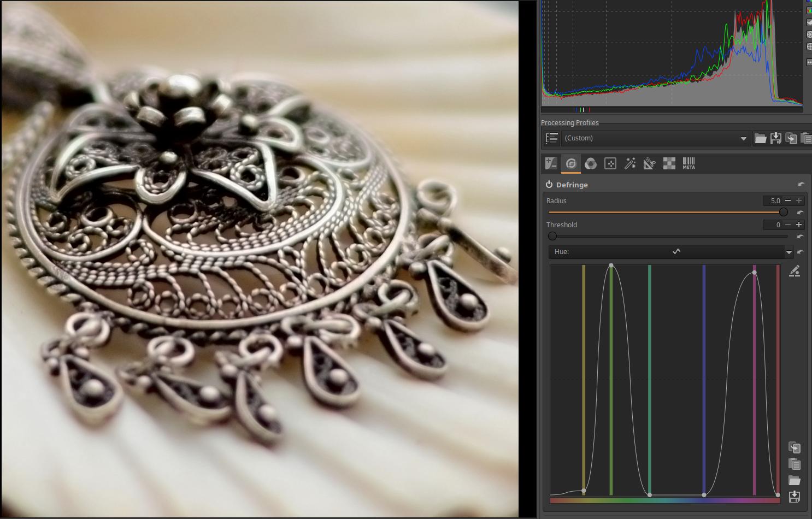Open the Local adjustments tab icon
The width and height of the screenshot is (812, 519).
coord(610,163)
